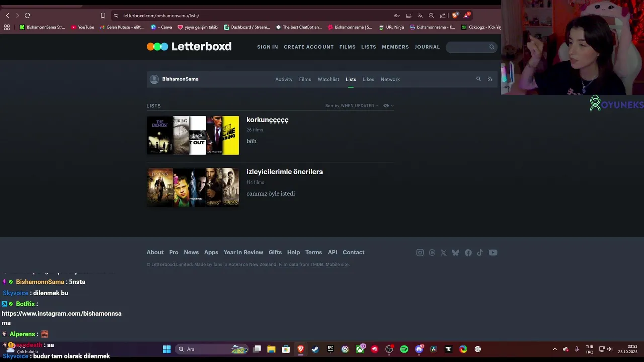This screenshot has height=362, width=644.
Task: Open Letterboxd Threads footer icon
Action: (432, 253)
